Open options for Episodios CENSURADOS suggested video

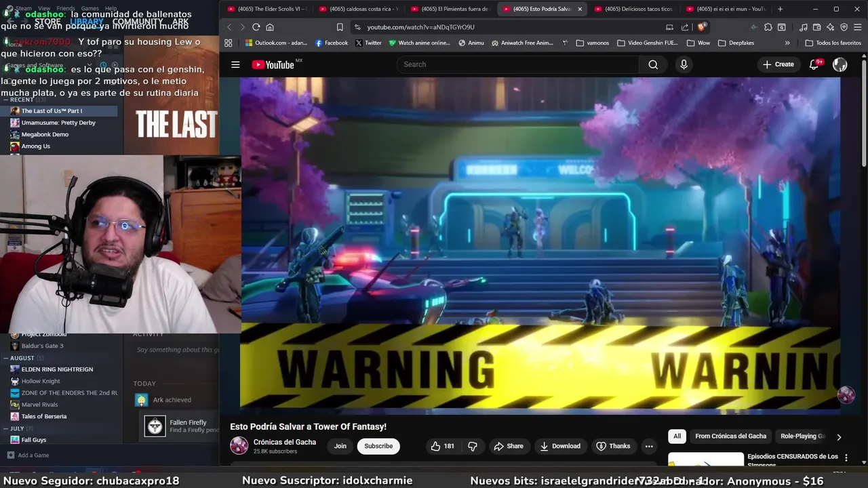[846, 458]
